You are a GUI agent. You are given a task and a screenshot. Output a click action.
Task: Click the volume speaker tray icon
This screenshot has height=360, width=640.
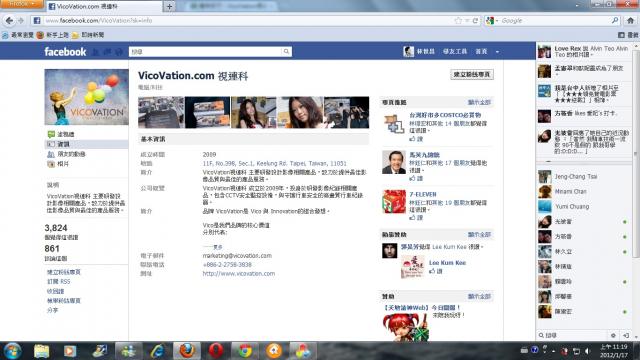coord(587,351)
